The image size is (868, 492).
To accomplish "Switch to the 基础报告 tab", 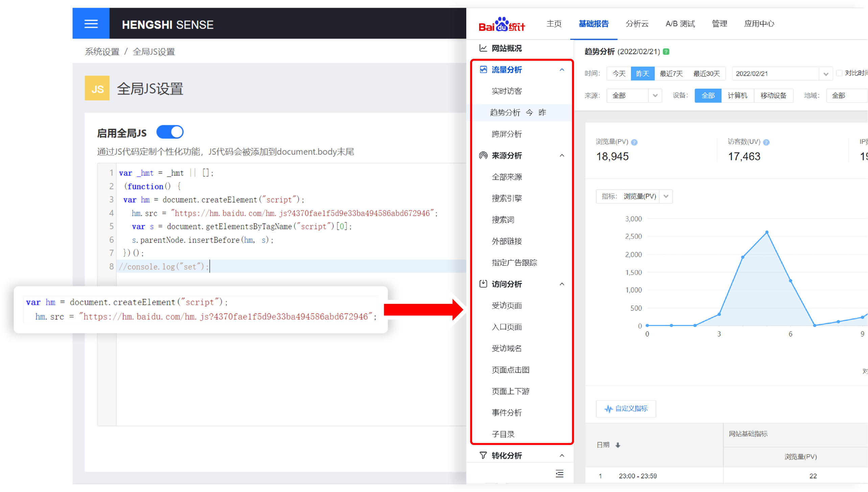I will 593,24.
